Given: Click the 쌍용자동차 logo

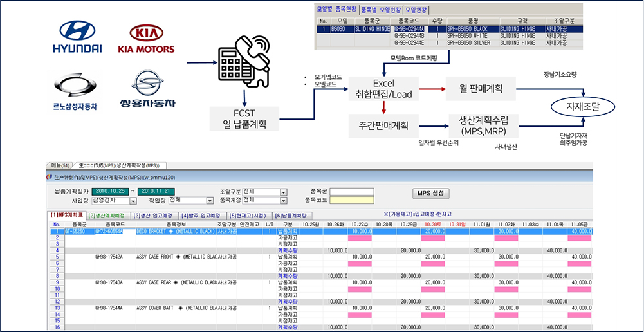Looking at the screenshot, I should pyautogui.click(x=147, y=89).
